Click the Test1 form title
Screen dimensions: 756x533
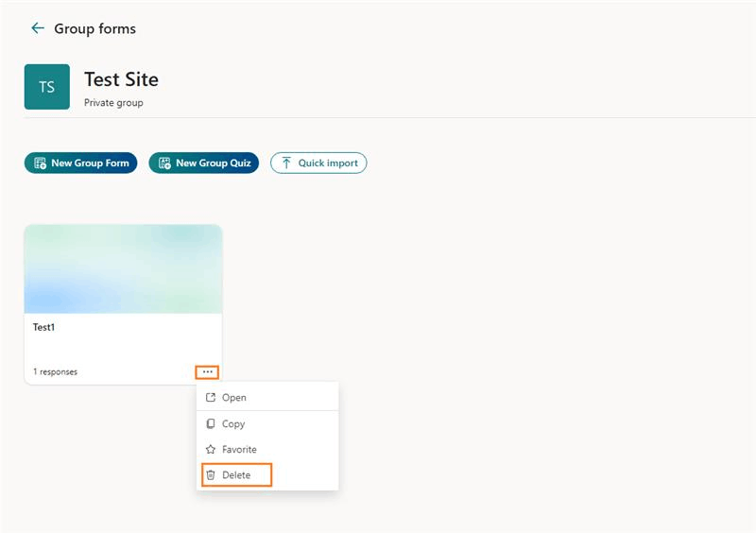pyautogui.click(x=43, y=327)
